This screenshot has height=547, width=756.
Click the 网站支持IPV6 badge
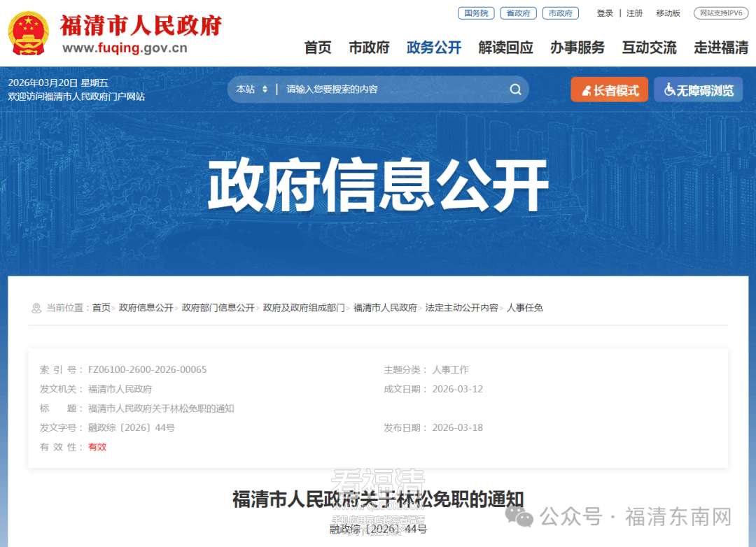[721, 13]
